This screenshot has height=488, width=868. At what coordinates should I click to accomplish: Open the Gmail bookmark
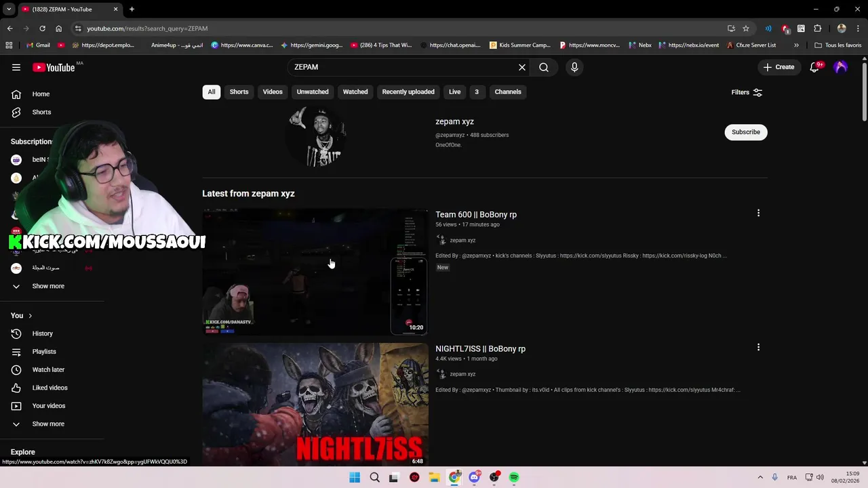pos(37,45)
